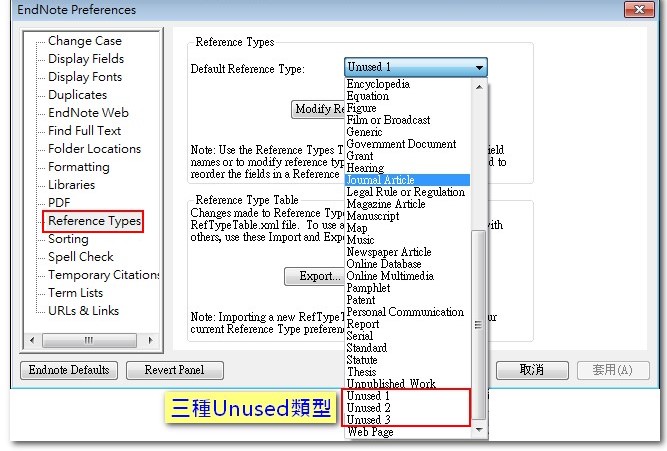
Task: Select the highlighted Journal Article option
Action: 408,180
